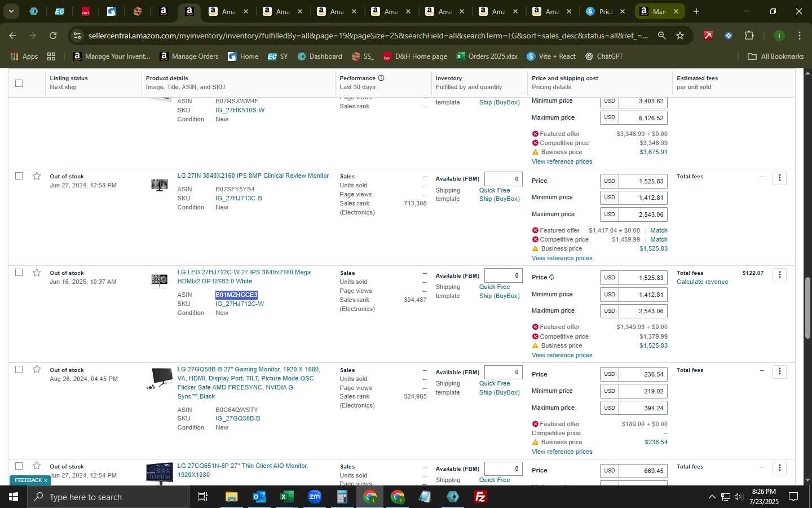
Task: Open Excel from the taskbar
Action: tap(286, 497)
